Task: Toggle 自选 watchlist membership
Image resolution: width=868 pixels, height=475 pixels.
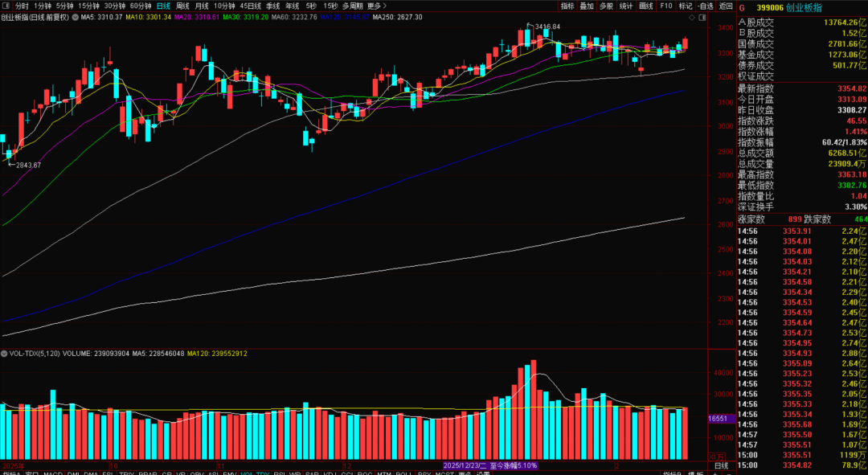Action: click(705, 6)
